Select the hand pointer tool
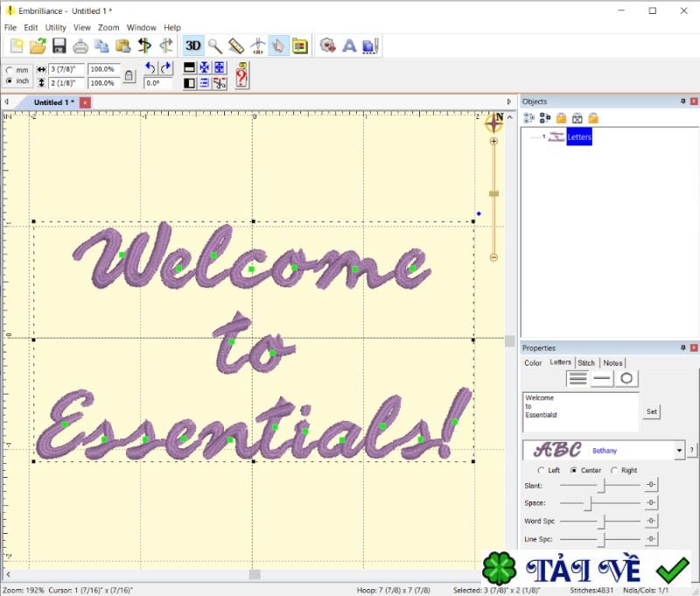Screen dimensions: 700x596 click(278, 46)
